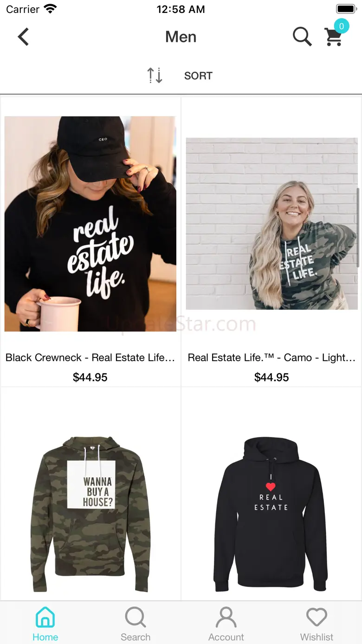
Task: Open the SORT options
Action: [x=198, y=76]
